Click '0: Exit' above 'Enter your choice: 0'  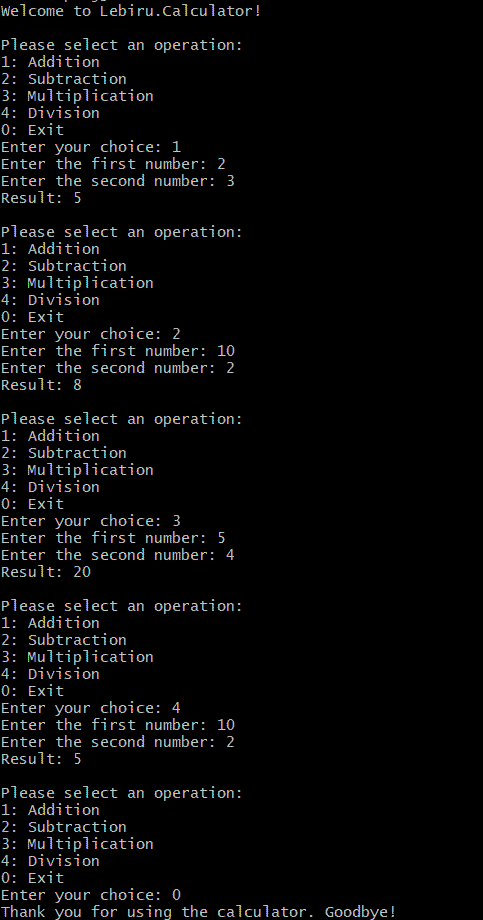(32, 878)
